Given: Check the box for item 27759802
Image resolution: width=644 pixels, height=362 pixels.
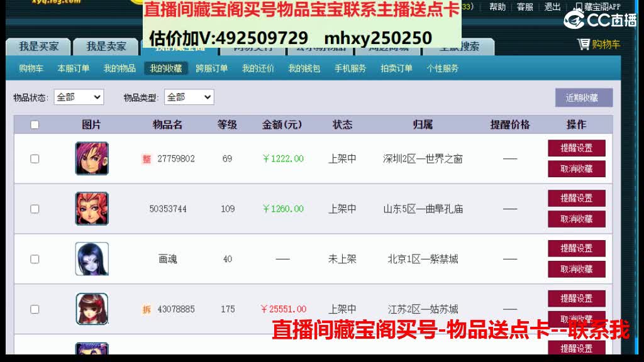Looking at the screenshot, I should pyautogui.click(x=35, y=159).
